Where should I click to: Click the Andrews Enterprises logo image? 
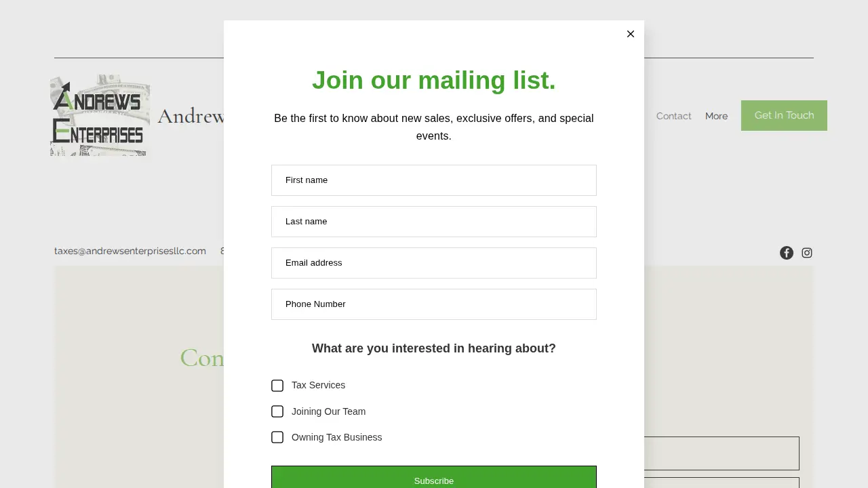pos(100,115)
